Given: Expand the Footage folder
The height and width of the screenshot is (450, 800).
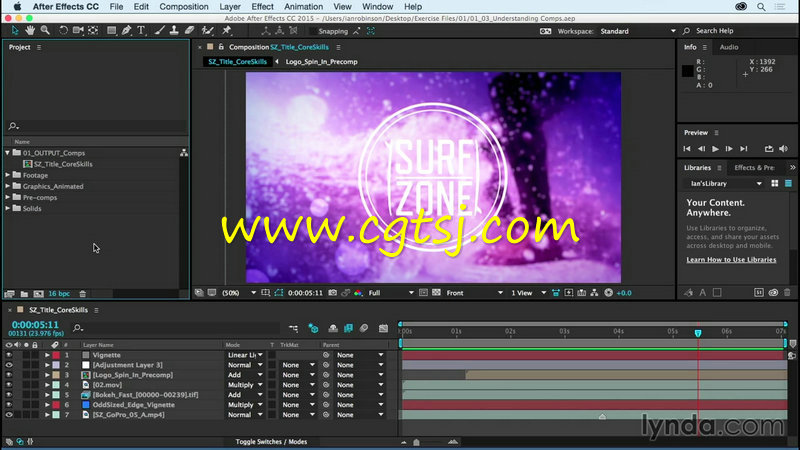Looking at the screenshot, I should point(8,175).
